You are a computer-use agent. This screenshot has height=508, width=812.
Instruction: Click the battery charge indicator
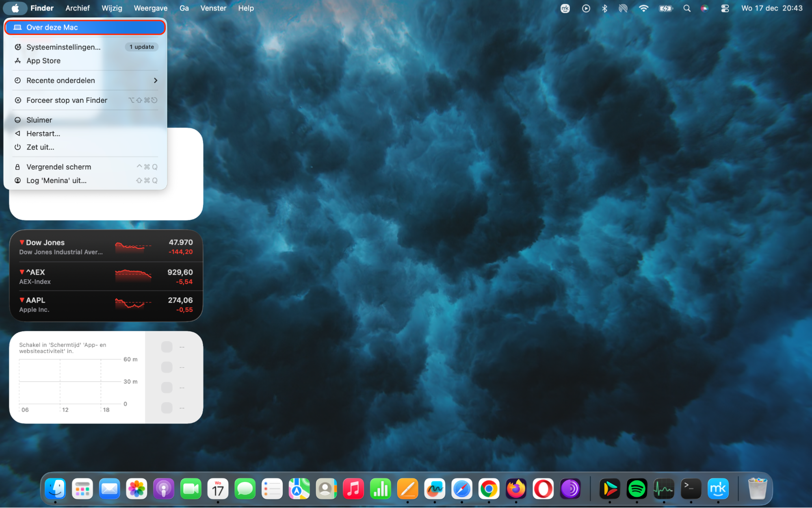point(665,8)
